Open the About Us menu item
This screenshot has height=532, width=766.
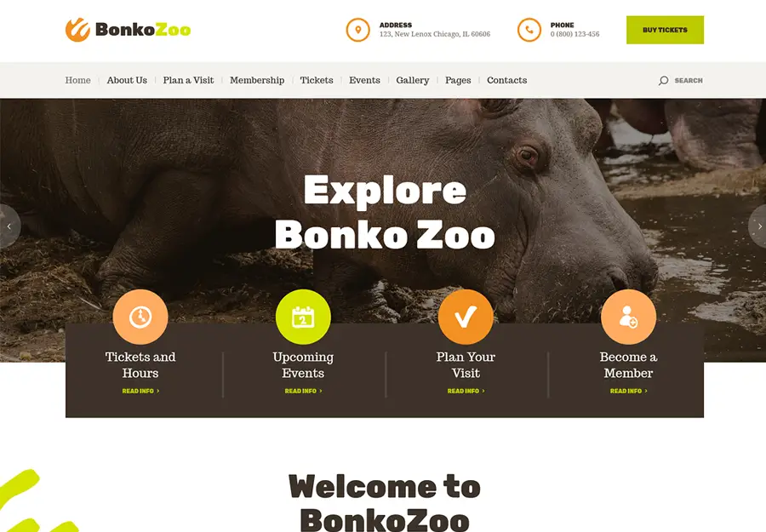(127, 80)
